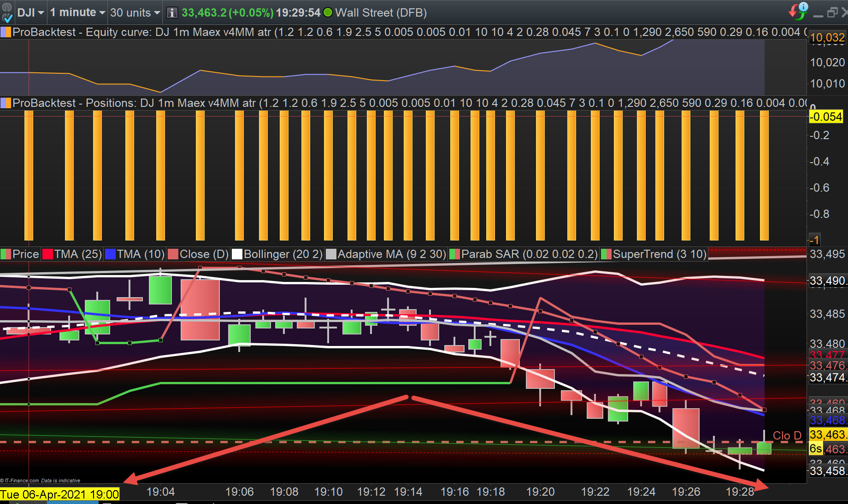The height and width of the screenshot is (504, 848).
Task: Click the Price color swatch
Action: point(6,254)
